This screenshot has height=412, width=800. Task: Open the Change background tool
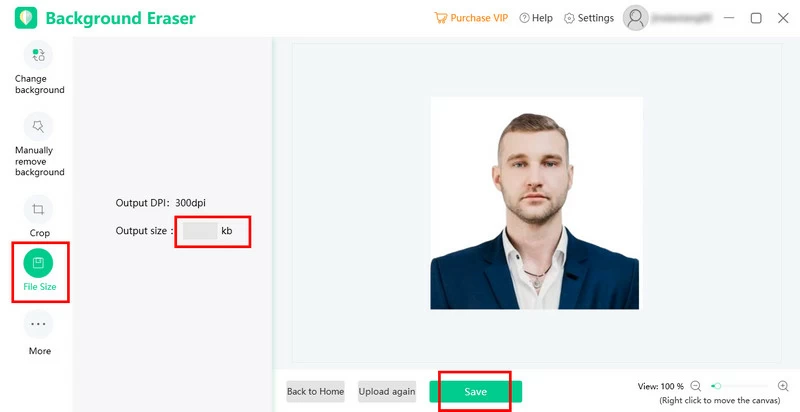point(38,55)
